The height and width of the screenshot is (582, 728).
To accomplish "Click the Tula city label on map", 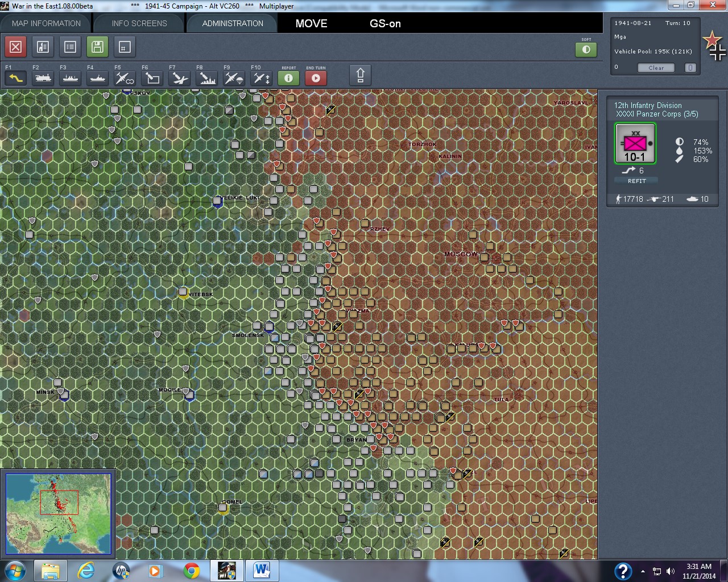I will point(501,400).
